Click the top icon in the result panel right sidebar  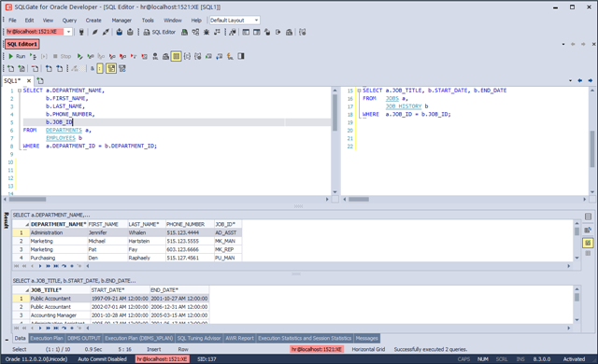click(x=588, y=217)
